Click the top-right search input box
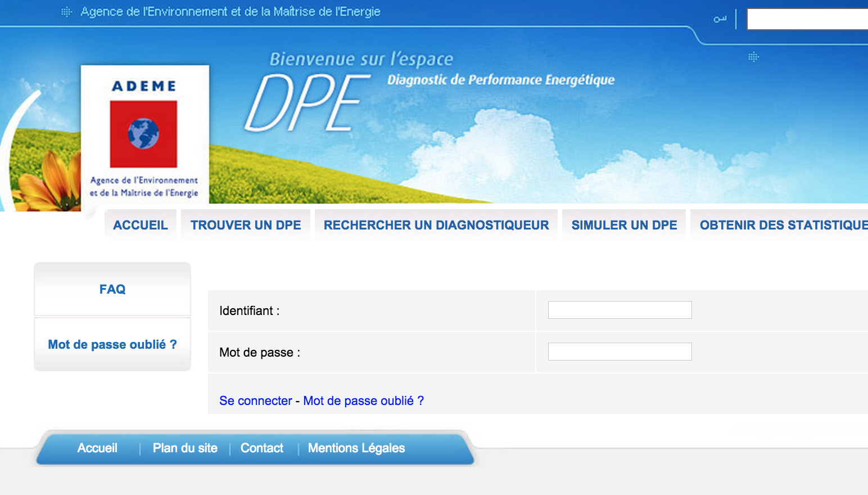 click(x=807, y=19)
